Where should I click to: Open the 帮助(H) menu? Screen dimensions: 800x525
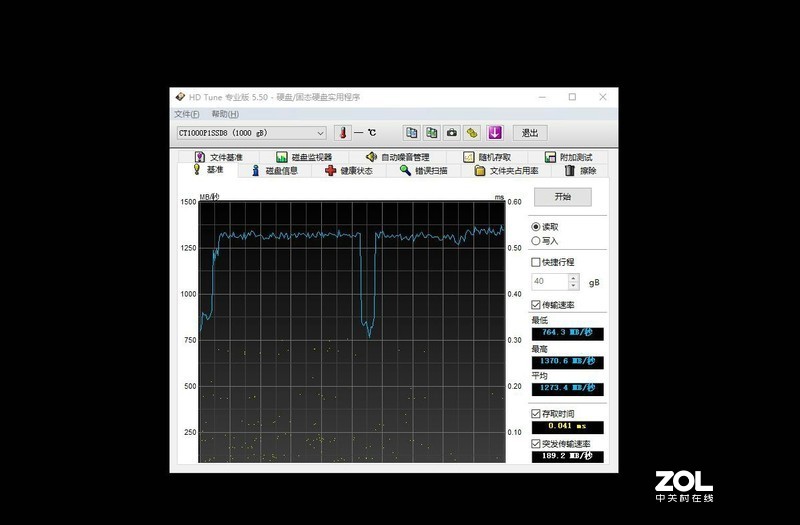tap(225, 114)
